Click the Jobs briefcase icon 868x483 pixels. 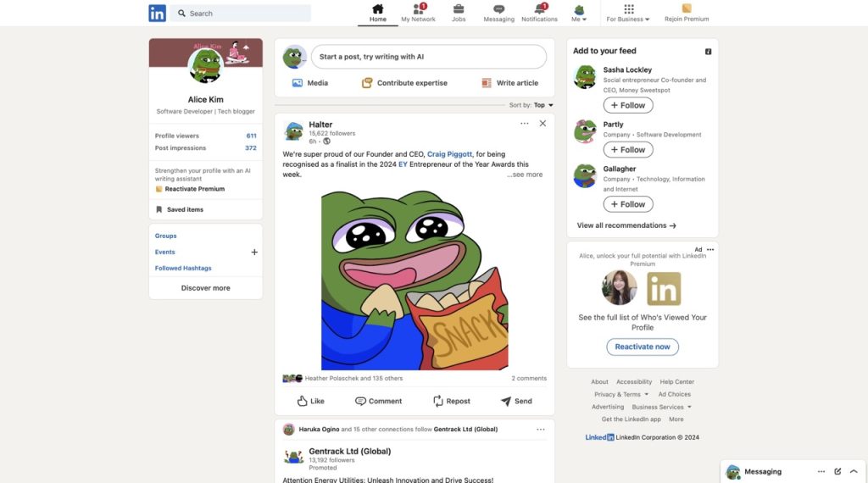coord(459,9)
